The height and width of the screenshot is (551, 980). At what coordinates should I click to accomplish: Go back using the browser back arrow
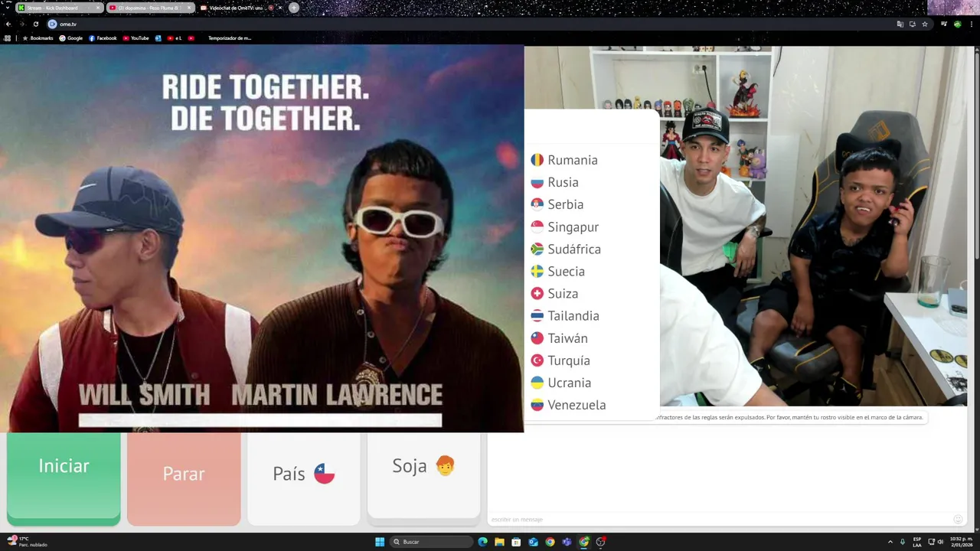click(8, 24)
